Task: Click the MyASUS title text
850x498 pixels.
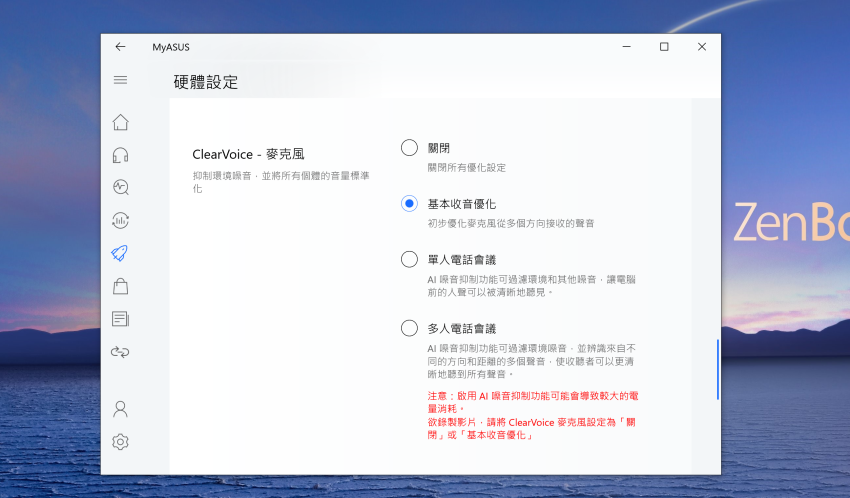Action: click(171, 47)
